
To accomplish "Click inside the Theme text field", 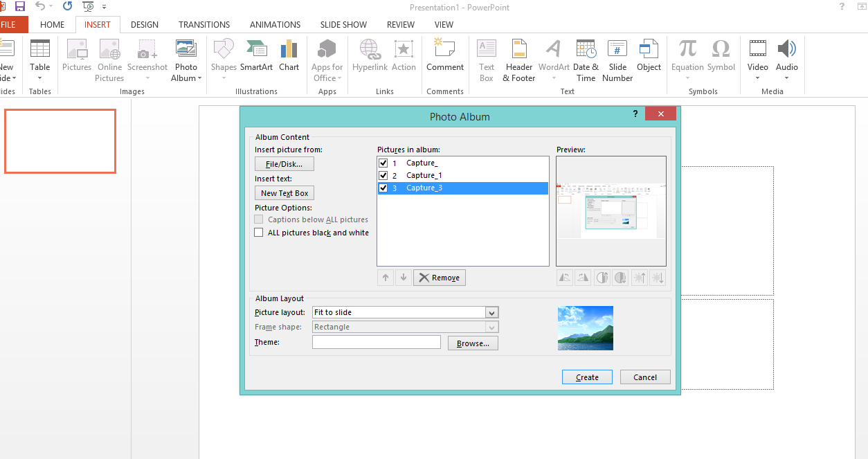I will point(376,342).
